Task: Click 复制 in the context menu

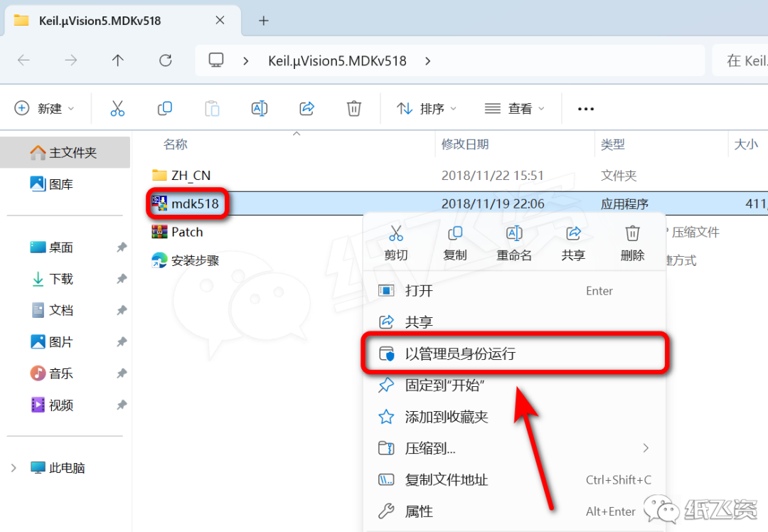Action: pyautogui.click(x=455, y=243)
